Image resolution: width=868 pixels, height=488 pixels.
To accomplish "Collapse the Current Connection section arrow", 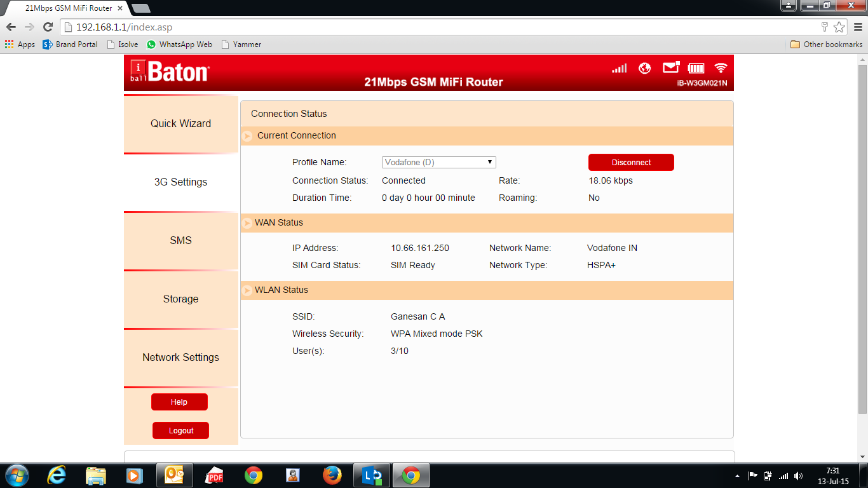I will [248, 136].
